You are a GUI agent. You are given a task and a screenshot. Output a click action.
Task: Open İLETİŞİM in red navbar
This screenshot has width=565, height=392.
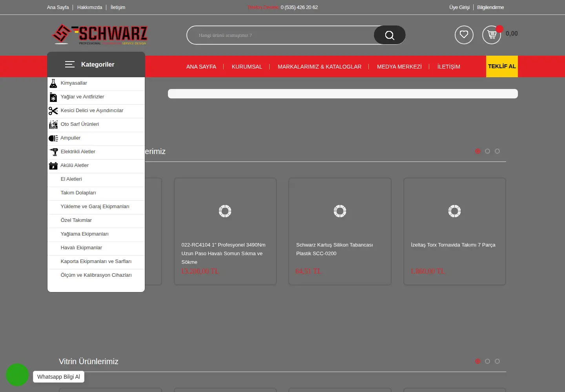(x=449, y=67)
